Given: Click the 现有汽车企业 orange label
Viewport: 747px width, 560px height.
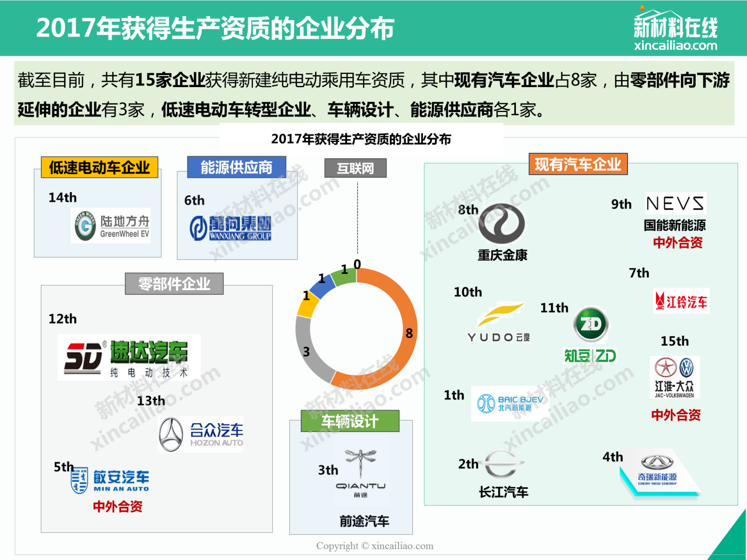Looking at the screenshot, I should [x=578, y=164].
